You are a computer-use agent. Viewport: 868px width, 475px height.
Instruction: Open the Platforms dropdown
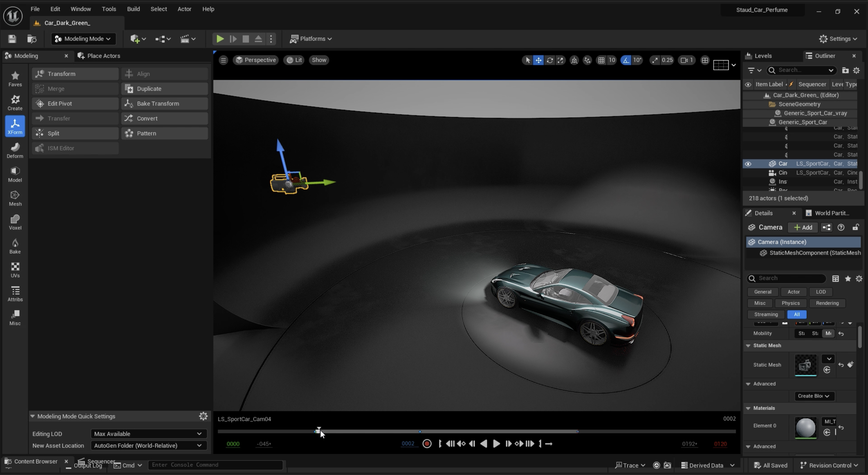tap(311, 39)
